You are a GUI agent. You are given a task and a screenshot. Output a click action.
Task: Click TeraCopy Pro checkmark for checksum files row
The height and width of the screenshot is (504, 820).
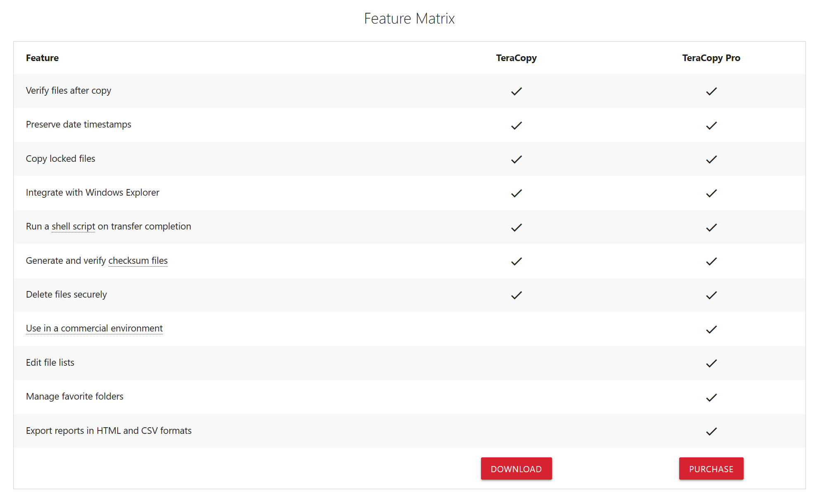point(711,261)
